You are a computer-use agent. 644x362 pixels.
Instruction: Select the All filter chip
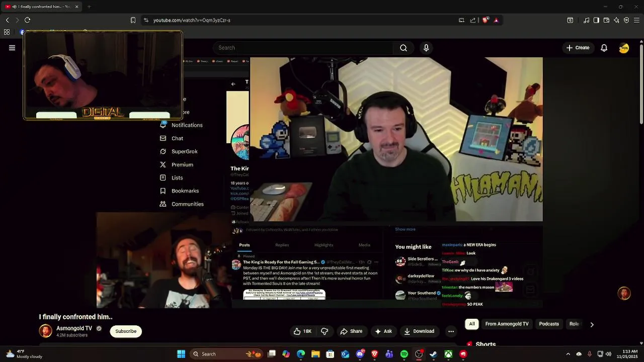472,324
